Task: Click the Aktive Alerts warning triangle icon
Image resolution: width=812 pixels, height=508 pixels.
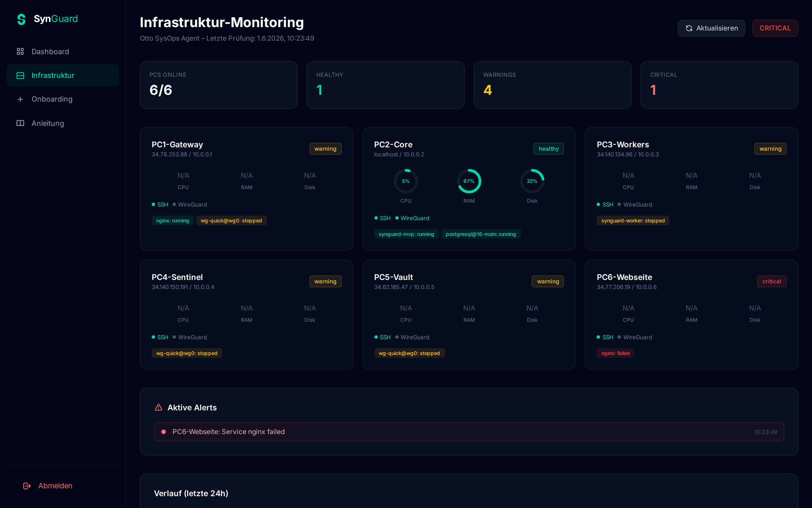Action: [x=159, y=407]
